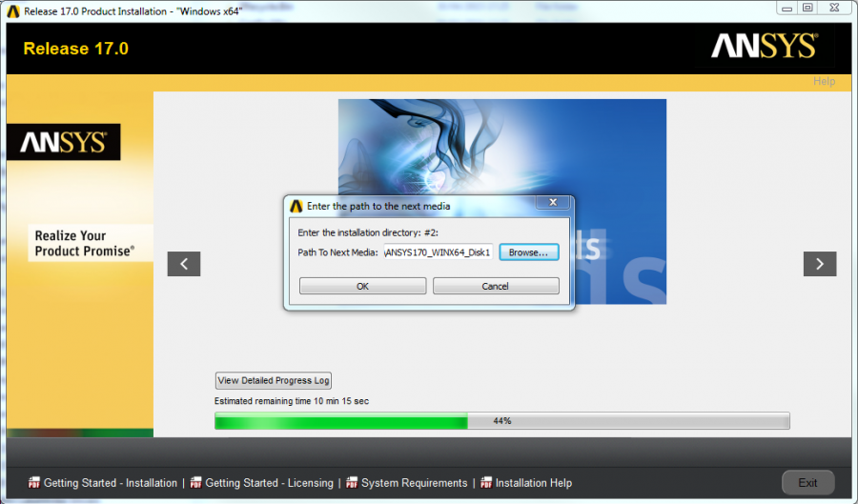
Task: Click the 'Release 17.0' header text
Action: [x=75, y=49]
